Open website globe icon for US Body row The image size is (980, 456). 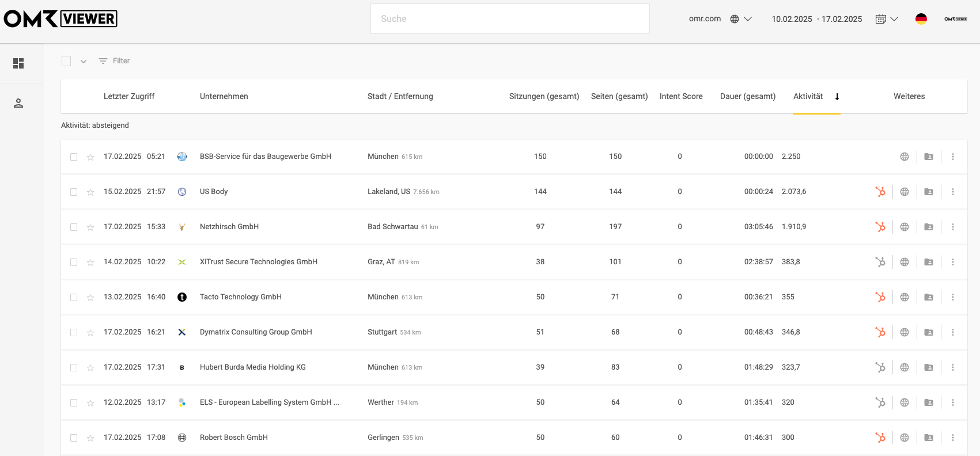(905, 192)
